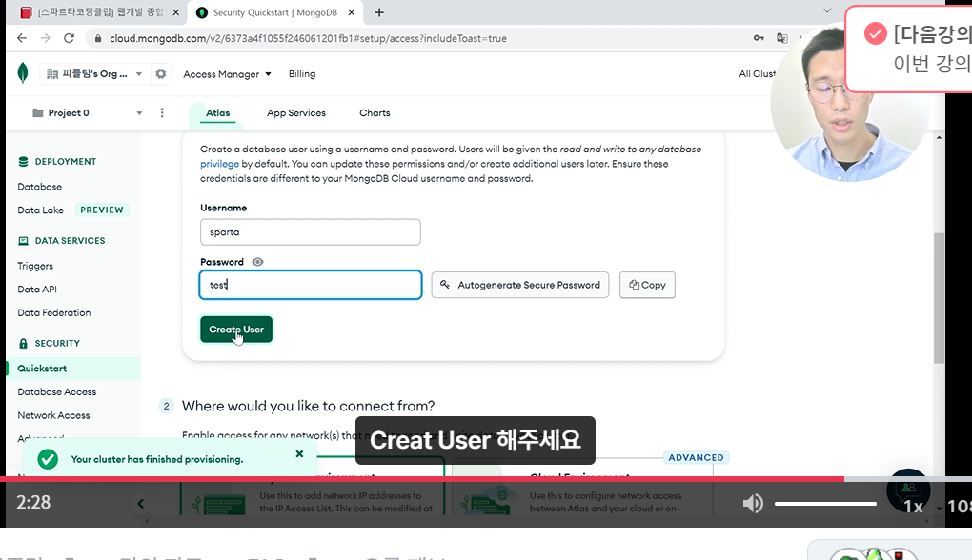Click Autogenerate Secure Password button
This screenshot has height=560, width=972.
click(520, 285)
